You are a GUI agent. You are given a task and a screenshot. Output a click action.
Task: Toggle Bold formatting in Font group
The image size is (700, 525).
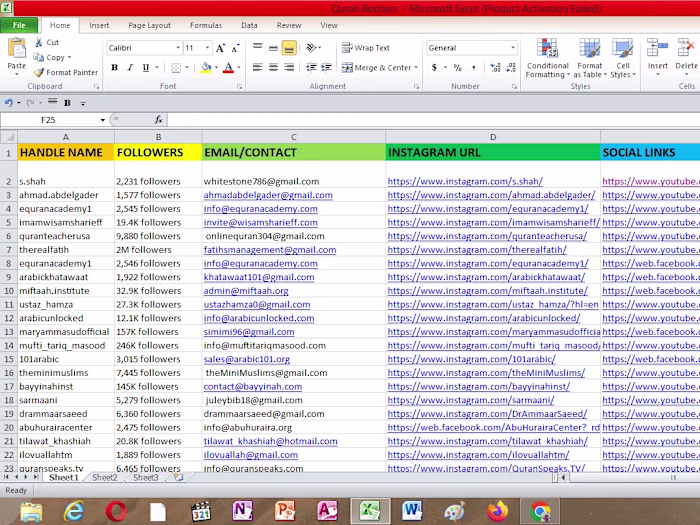point(114,68)
